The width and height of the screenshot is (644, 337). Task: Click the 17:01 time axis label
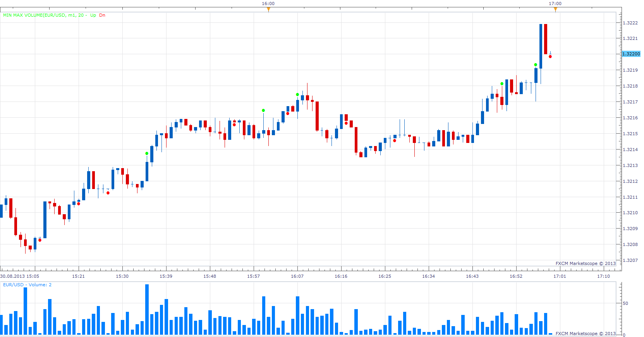pyautogui.click(x=560, y=276)
